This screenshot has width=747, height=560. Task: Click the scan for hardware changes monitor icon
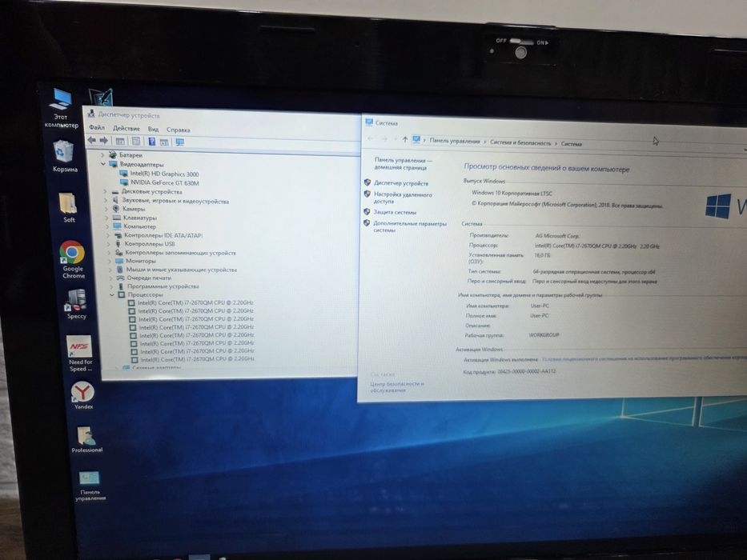(x=179, y=142)
